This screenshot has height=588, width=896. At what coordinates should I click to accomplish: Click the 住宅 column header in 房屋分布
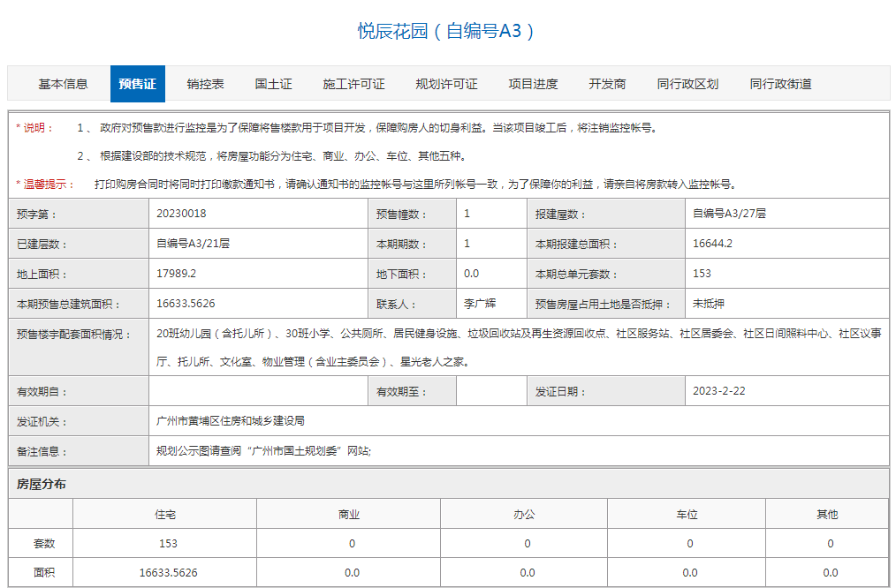[164, 513]
